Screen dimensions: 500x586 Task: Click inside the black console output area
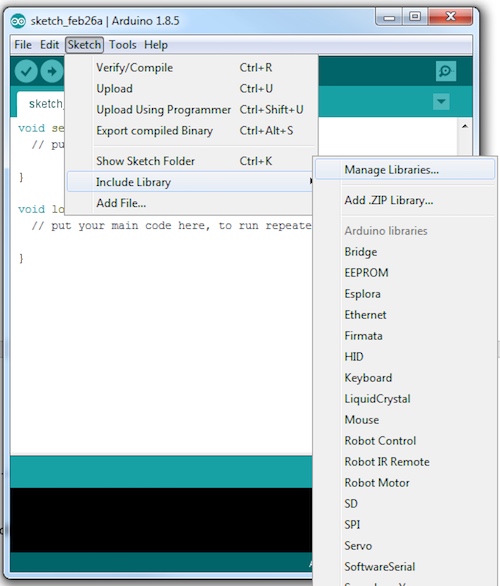(x=161, y=519)
